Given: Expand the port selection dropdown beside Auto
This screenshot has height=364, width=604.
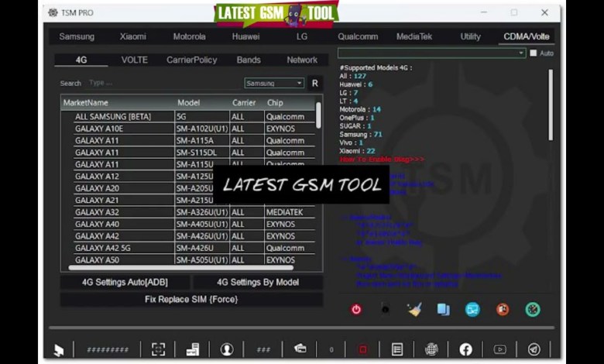Looking at the screenshot, I should coord(521,53).
